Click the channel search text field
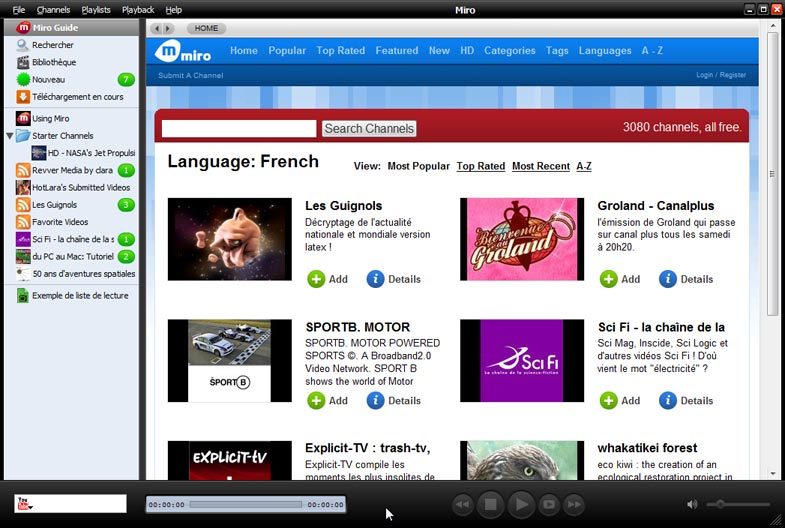The image size is (785, 528). 239,128
